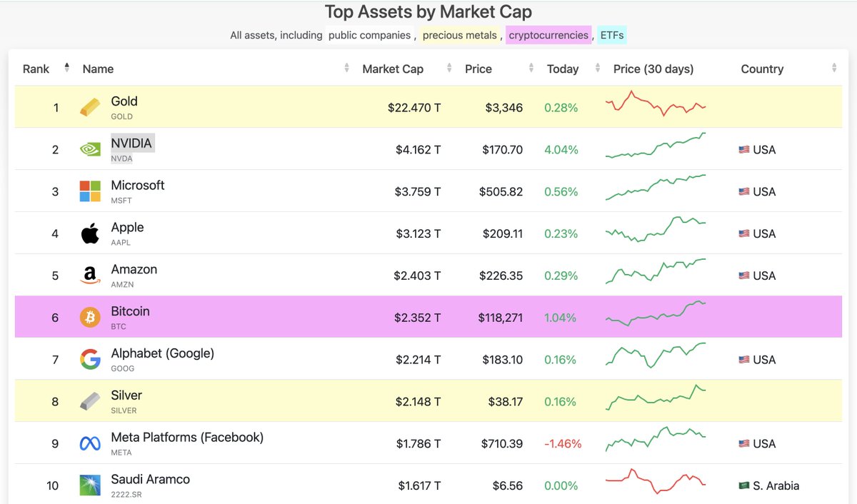Image resolution: width=857 pixels, height=504 pixels.
Task: Click the Amazon logo icon
Action: (90, 276)
